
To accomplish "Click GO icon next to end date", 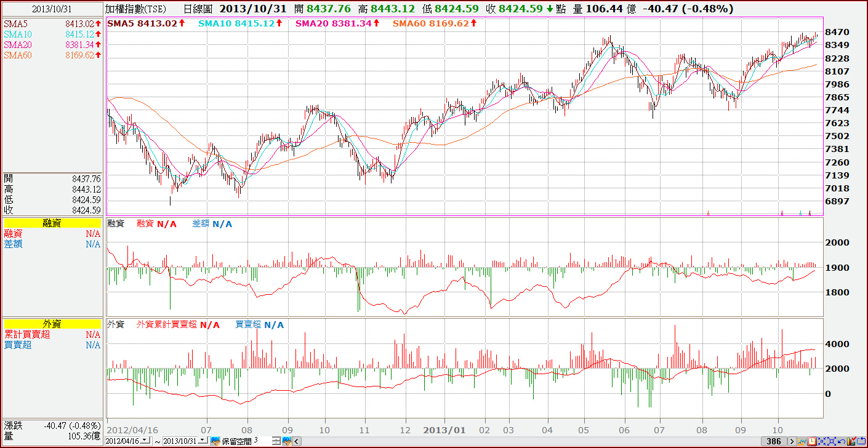I will [215, 441].
